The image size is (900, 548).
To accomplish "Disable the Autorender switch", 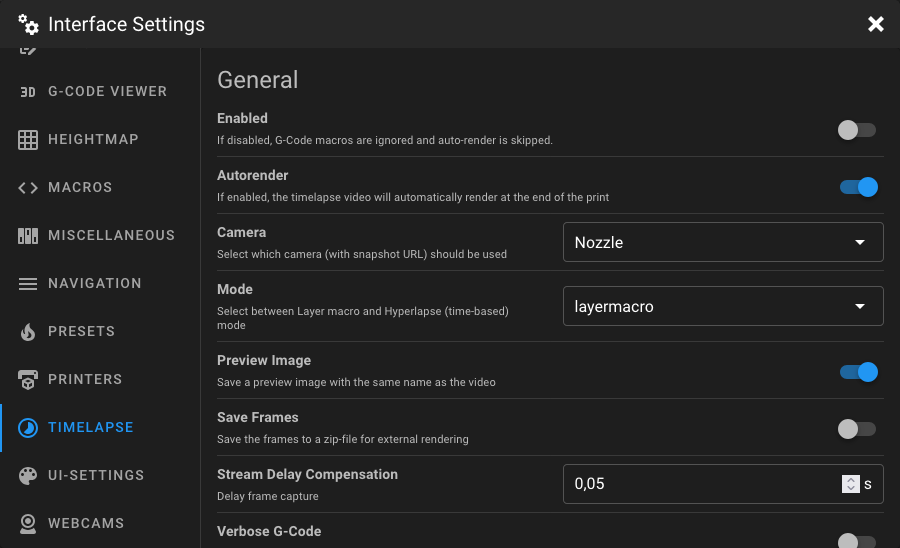I will tap(859, 187).
